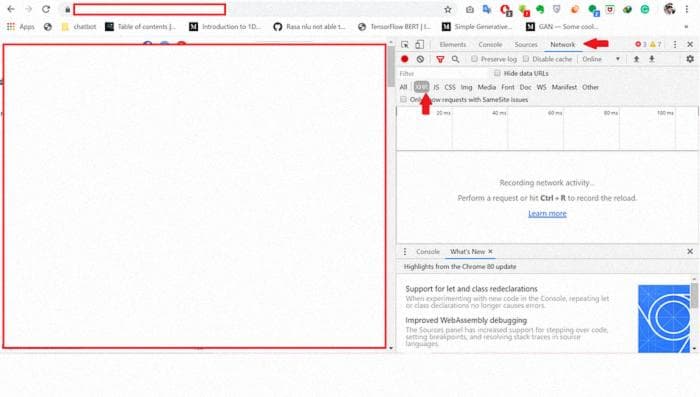
Task: Close the bottom drawer panel
Action: coord(690,251)
